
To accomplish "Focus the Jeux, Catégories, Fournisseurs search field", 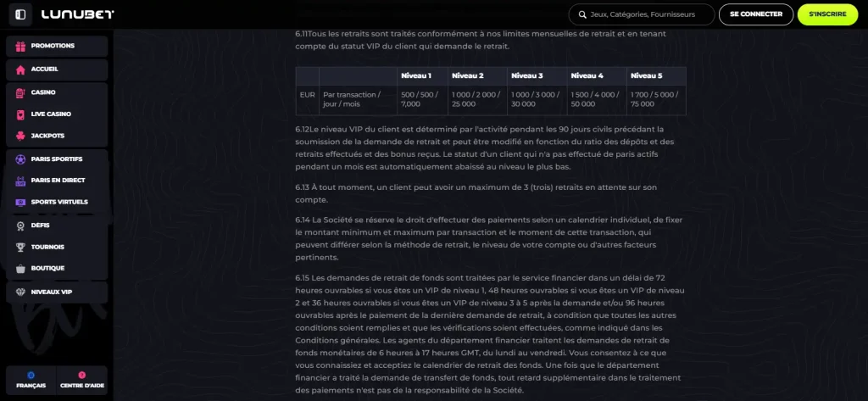I will pos(642,14).
